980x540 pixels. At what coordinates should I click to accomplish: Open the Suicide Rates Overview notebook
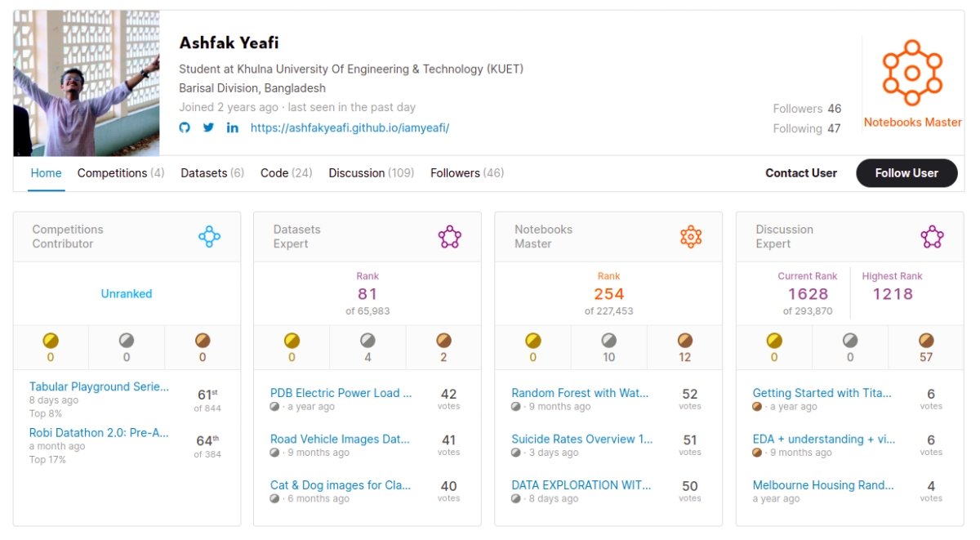coord(582,440)
